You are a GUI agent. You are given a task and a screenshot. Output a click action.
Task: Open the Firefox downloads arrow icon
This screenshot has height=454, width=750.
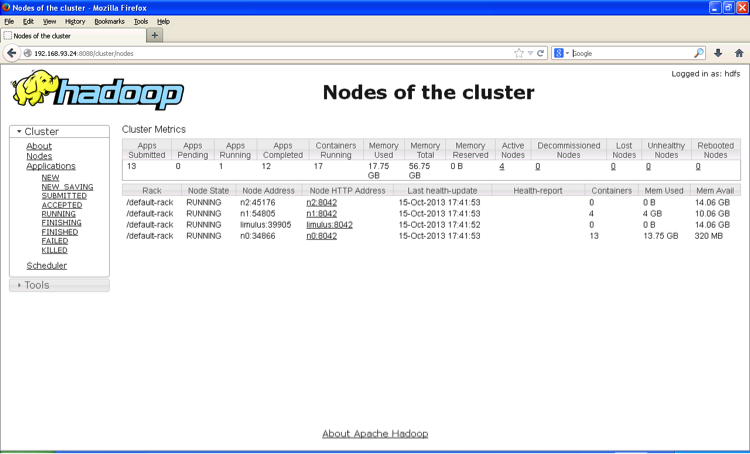(718, 53)
